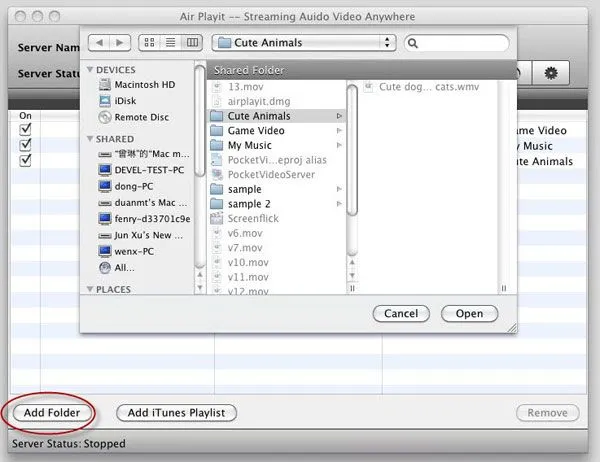
Task: Toggle the third shared folder checkbox
Action: [26, 160]
